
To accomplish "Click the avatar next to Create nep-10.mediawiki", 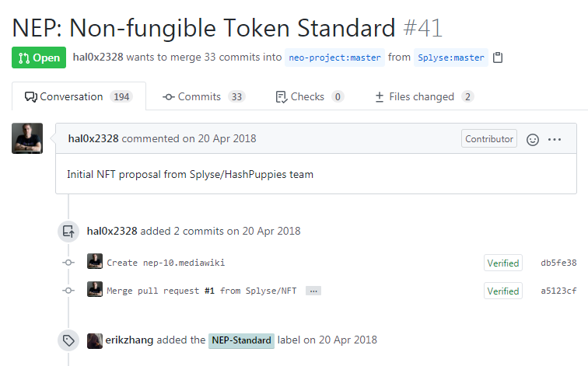I will pyautogui.click(x=95, y=262).
